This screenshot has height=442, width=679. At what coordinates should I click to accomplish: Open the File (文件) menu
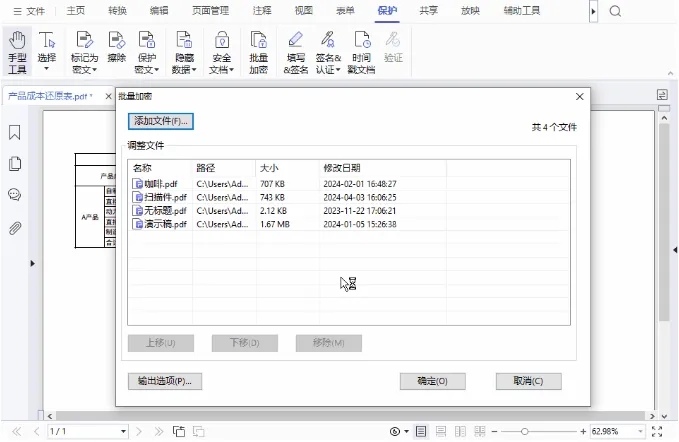[x=29, y=11]
